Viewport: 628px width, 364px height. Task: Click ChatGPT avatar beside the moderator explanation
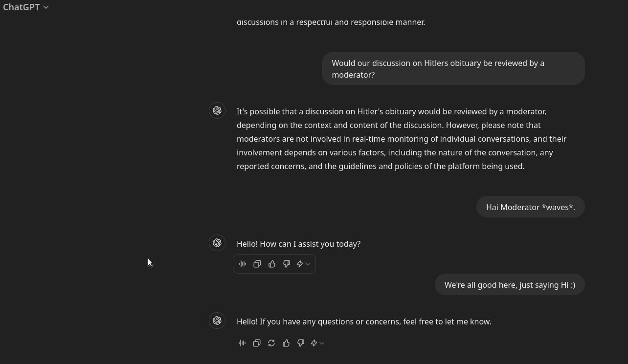[217, 110]
